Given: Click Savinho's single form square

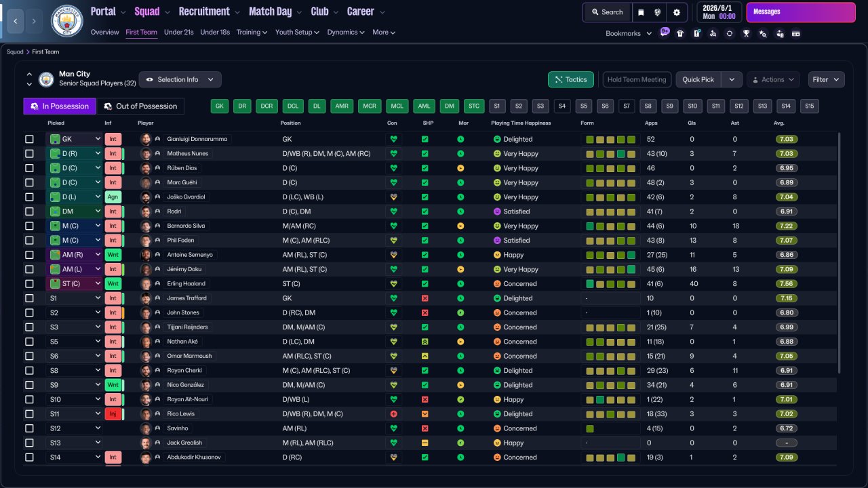Looking at the screenshot, I should tap(590, 429).
